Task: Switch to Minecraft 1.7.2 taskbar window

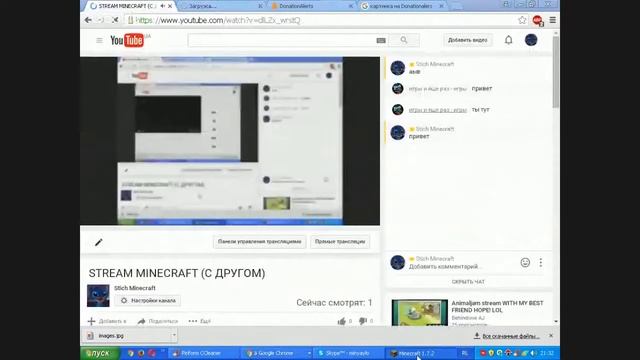Action: [421, 353]
